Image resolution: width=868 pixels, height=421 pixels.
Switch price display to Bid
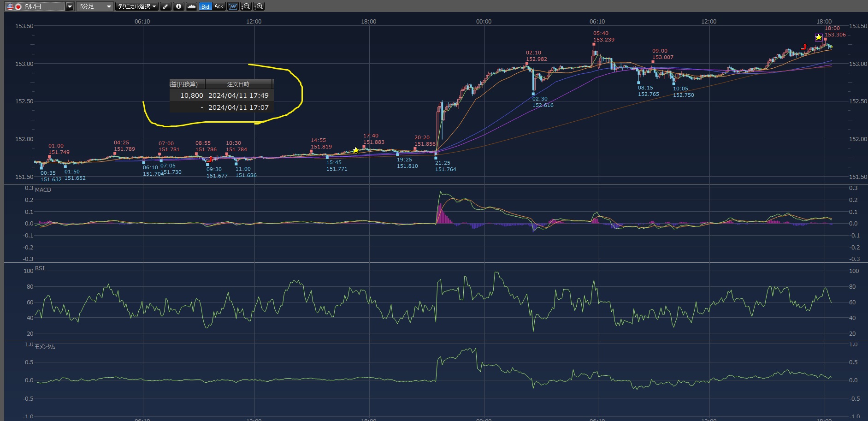tap(205, 6)
